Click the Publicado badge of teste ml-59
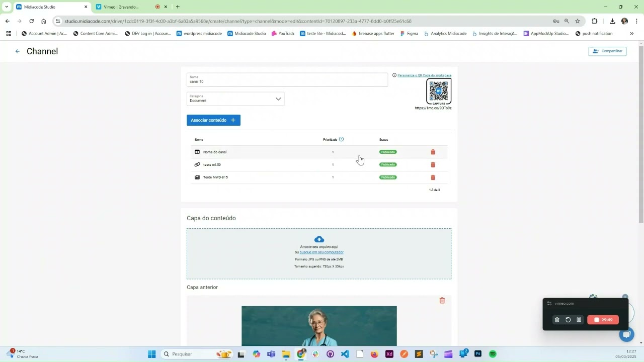Viewport: 644px width, 362px height. (388, 164)
